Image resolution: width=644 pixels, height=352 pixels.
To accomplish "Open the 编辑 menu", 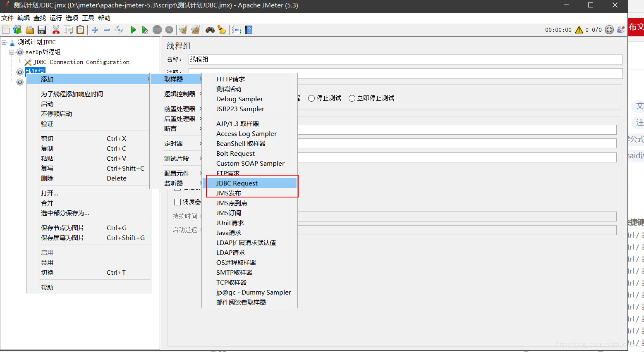I will (x=24, y=18).
